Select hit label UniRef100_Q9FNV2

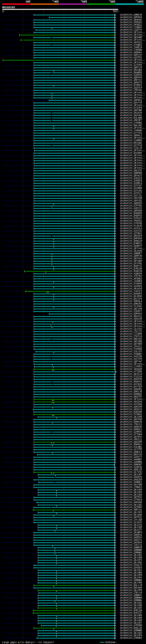(x=131, y=100)
